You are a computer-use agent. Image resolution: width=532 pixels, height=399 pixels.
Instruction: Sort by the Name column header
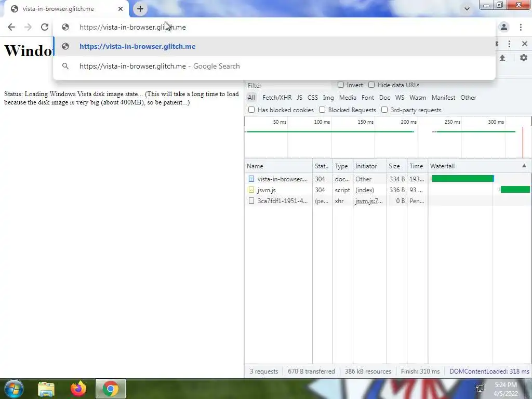278,166
